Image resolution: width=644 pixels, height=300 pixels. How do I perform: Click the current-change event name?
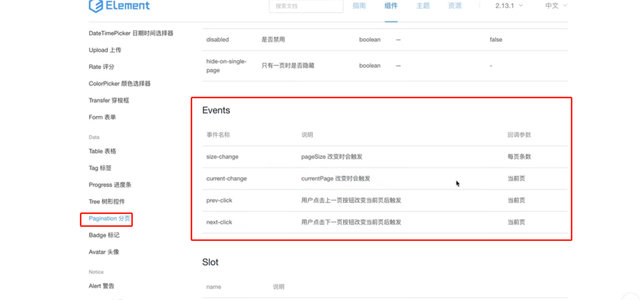227,178
